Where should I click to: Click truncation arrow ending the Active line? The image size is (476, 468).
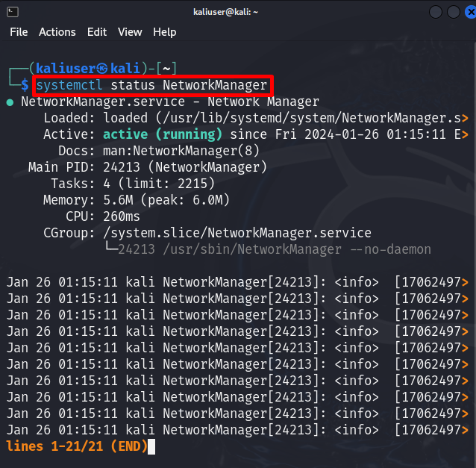(x=465, y=135)
